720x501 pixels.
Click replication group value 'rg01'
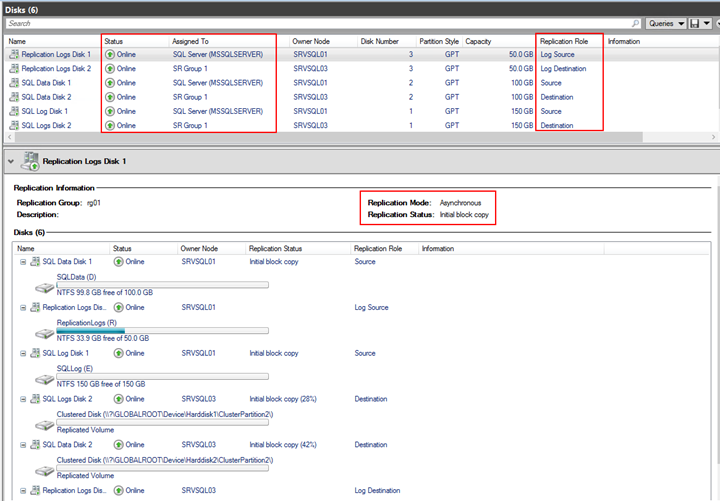94,203
